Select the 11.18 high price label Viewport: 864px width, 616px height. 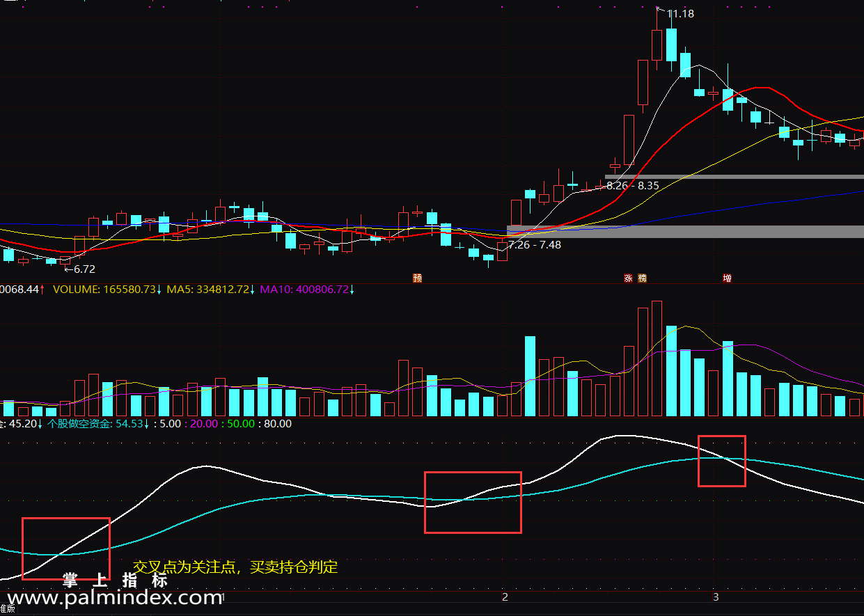click(680, 14)
